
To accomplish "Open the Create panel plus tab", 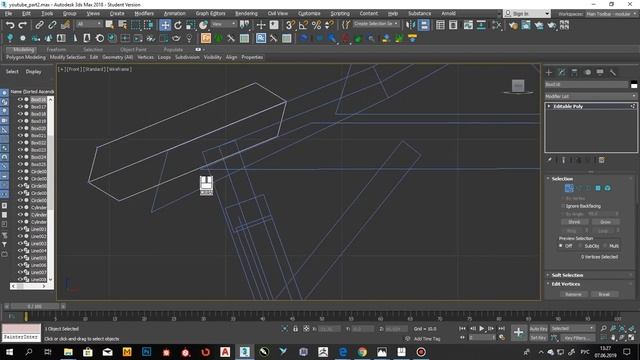I will 549,72.
